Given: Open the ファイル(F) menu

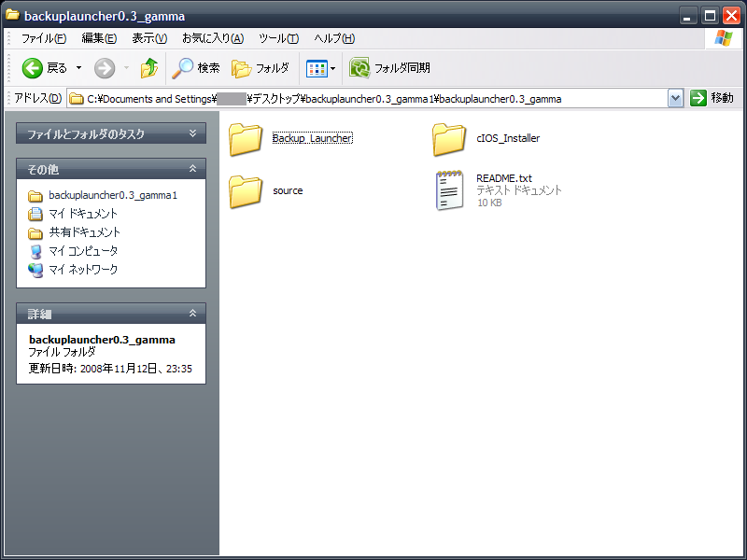Looking at the screenshot, I should (43, 38).
